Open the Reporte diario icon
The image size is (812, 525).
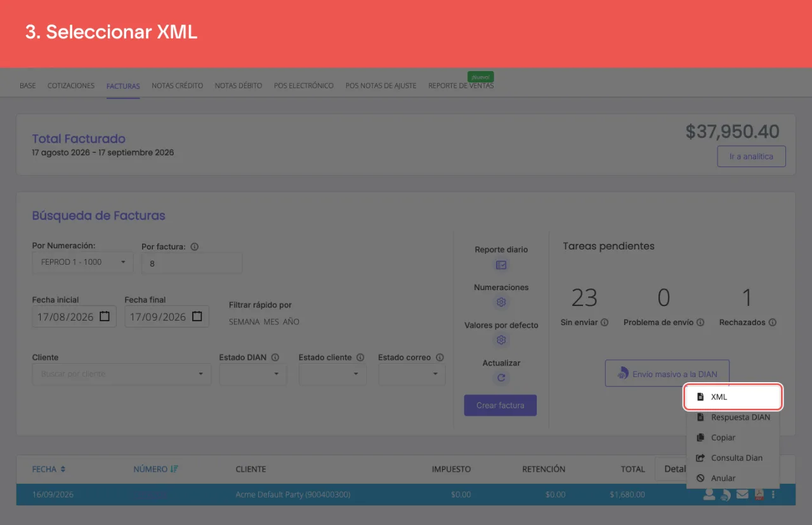501,265
